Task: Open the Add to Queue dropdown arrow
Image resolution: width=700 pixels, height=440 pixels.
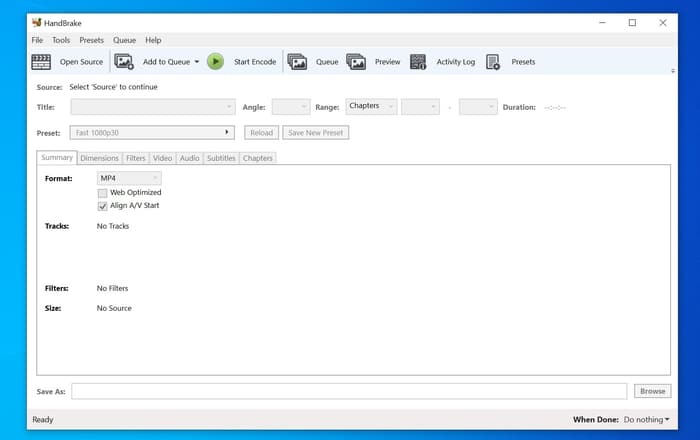Action: (x=196, y=62)
